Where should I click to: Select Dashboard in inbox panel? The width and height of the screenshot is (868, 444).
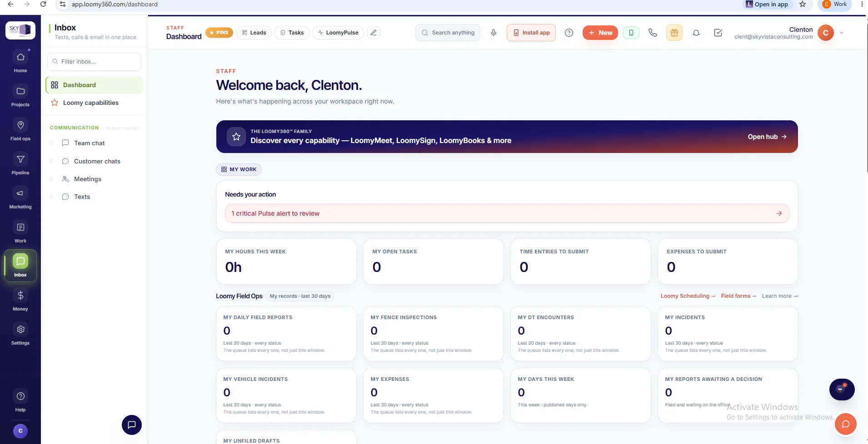[94, 85]
